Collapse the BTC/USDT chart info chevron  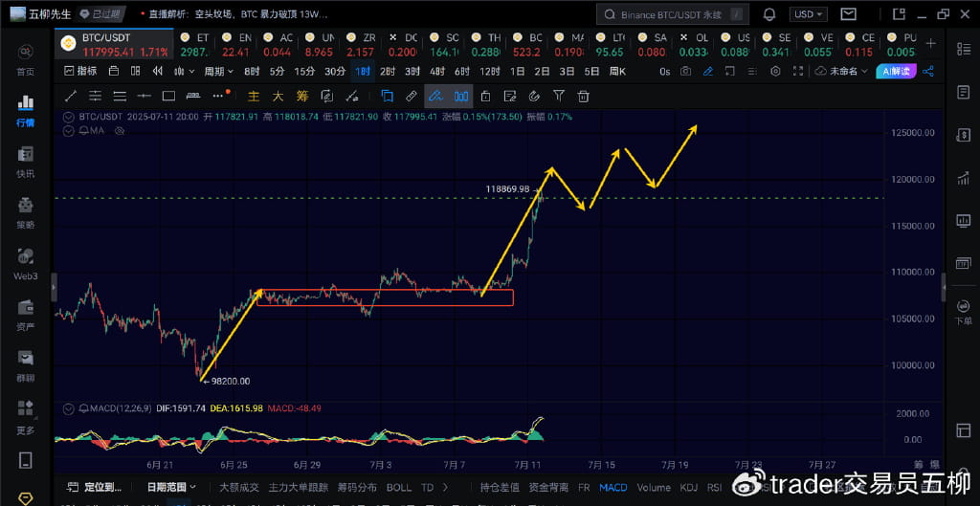[x=69, y=117]
